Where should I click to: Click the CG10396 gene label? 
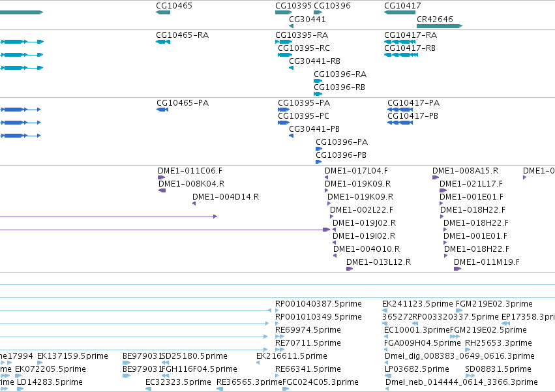click(x=332, y=6)
